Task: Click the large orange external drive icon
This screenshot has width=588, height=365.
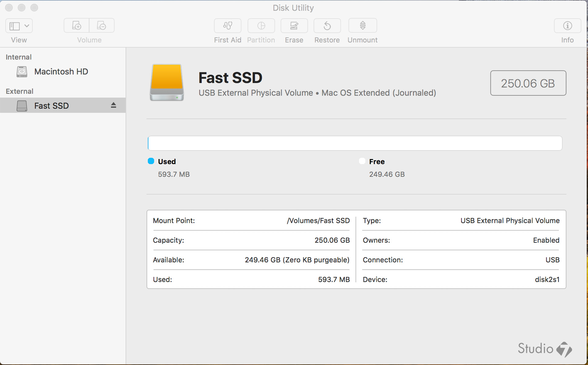Action: click(167, 82)
